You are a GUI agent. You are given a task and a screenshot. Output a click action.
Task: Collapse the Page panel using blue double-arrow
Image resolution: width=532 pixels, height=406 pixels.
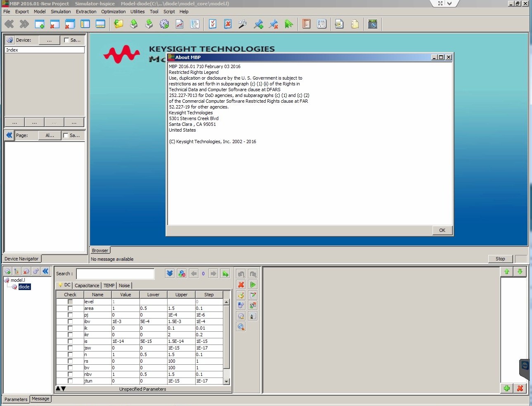click(9, 135)
